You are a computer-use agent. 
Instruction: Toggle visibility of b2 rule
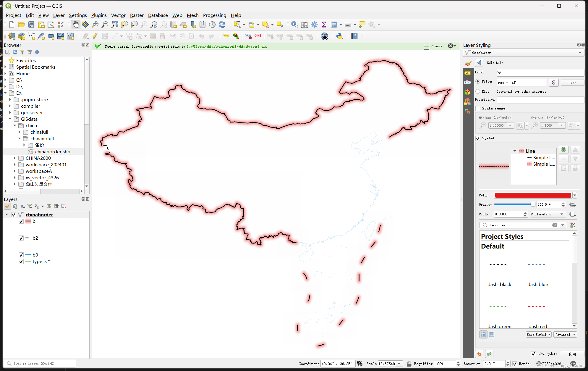(x=21, y=238)
